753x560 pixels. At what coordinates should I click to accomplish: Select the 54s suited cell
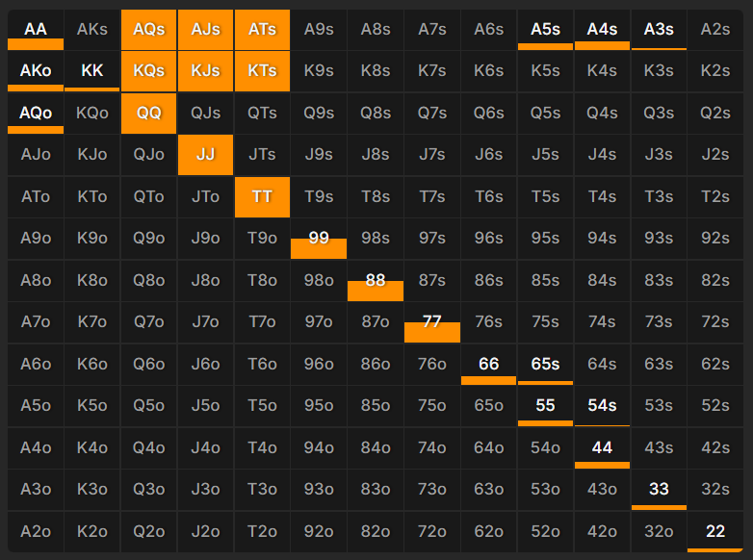coord(602,406)
